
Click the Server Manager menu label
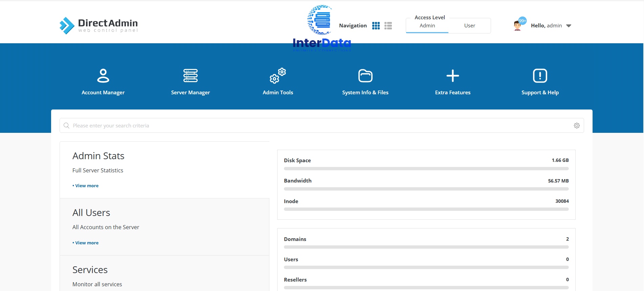pyautogui.click(x=191, y=93)
